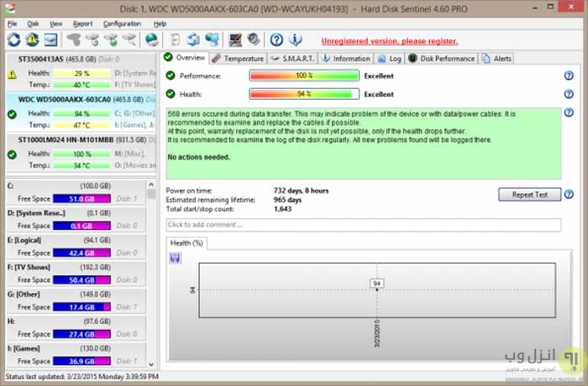This screenshot has height=386, width=588.
Task: Click the Health 94% gradient bar
Action: point(304,94)
